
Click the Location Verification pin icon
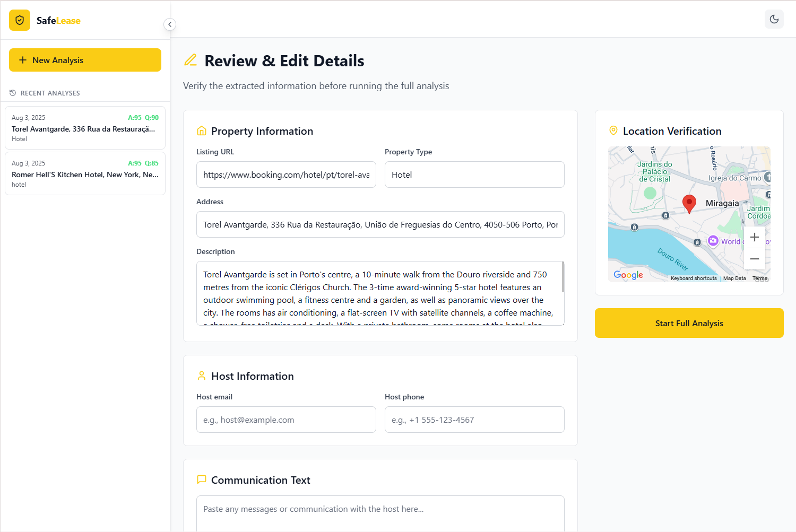click(613, 130)
